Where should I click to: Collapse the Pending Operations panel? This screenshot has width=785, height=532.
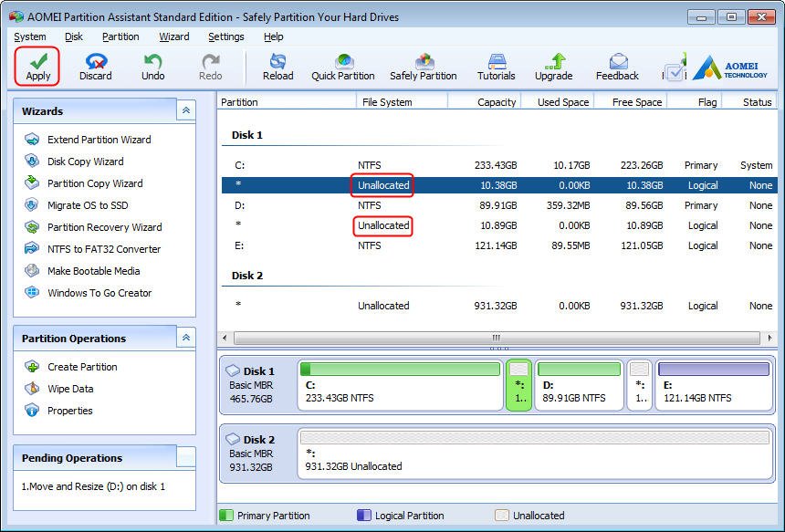[185, 457]
